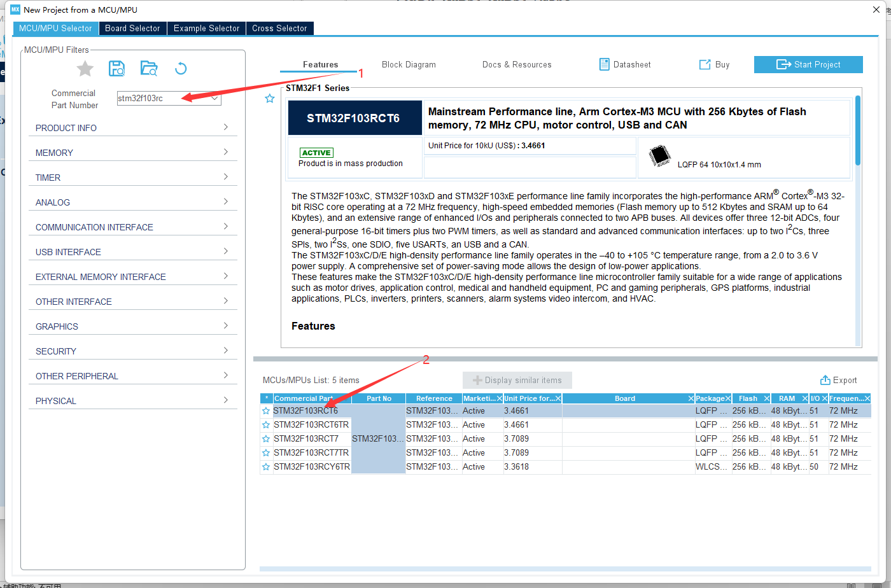Toggle favorite star for STM32F103RCT7 row
Image resolution: width=891 pixels, height=588 pixels.
(x=266, y=439)
